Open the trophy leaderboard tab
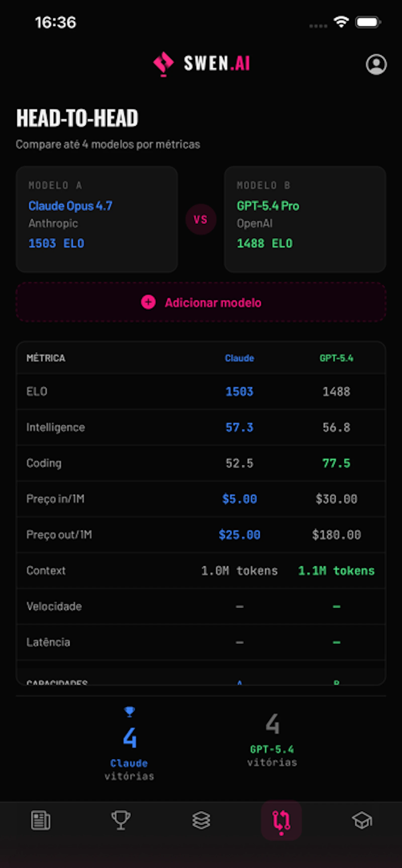The width and height of the screenshot is (402, 868). (121, 821)
